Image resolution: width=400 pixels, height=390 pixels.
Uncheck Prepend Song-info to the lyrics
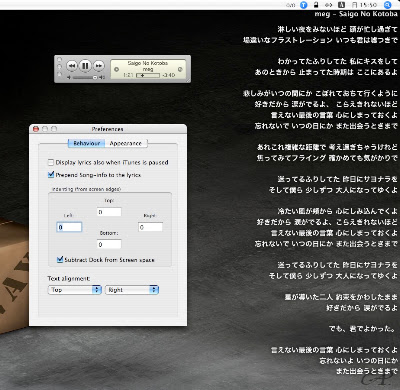[x=51, y=174]
